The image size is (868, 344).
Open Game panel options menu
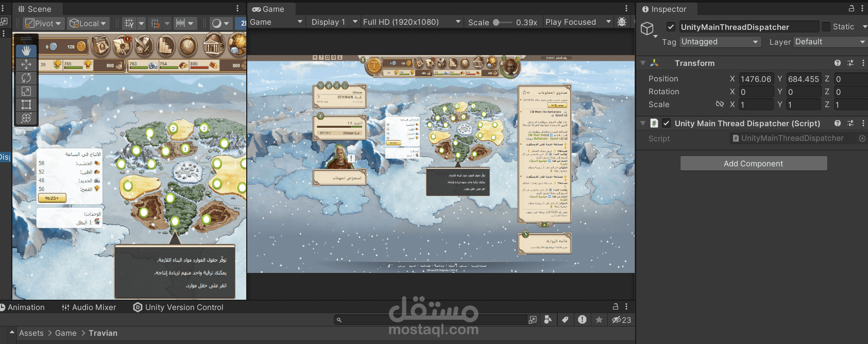click(626, 9)
